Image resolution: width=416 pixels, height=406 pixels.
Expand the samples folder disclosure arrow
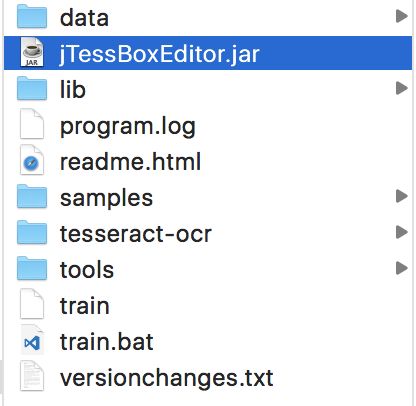click(x=402, y=196)
